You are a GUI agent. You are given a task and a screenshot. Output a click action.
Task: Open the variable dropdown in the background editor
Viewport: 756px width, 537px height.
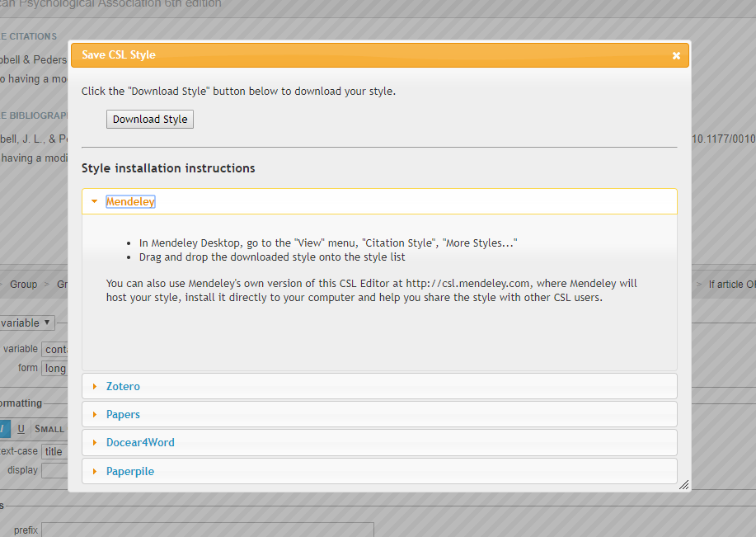click(26, 323)
